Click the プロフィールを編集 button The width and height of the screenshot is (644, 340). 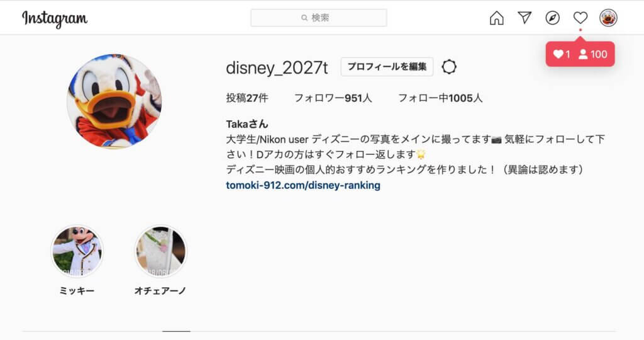tap(387, 67)
